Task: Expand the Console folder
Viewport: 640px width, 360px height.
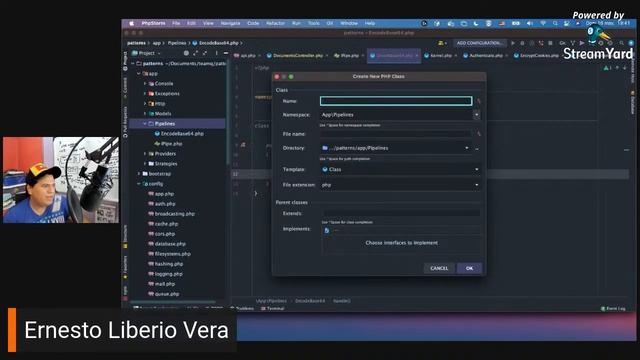Action: click(x=145, y=83)
